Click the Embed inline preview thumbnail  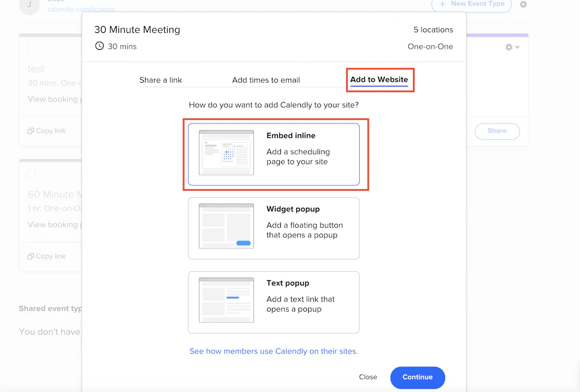click(x=226, y=152)
